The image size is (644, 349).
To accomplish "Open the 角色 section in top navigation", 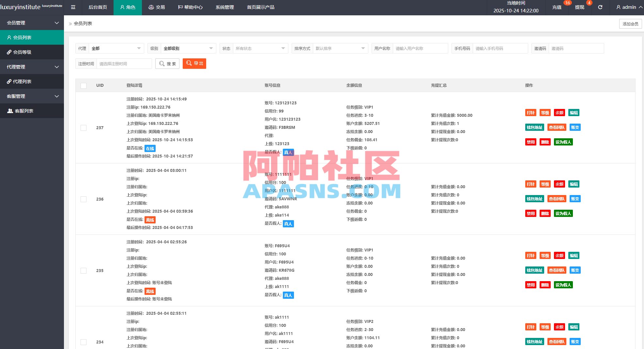I will coord(128,7).
